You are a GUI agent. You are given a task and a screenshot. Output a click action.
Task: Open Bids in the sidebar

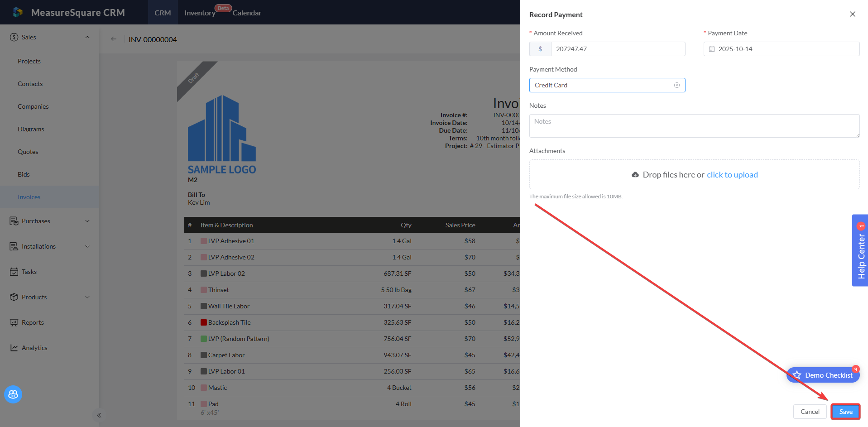pos(24,174)
